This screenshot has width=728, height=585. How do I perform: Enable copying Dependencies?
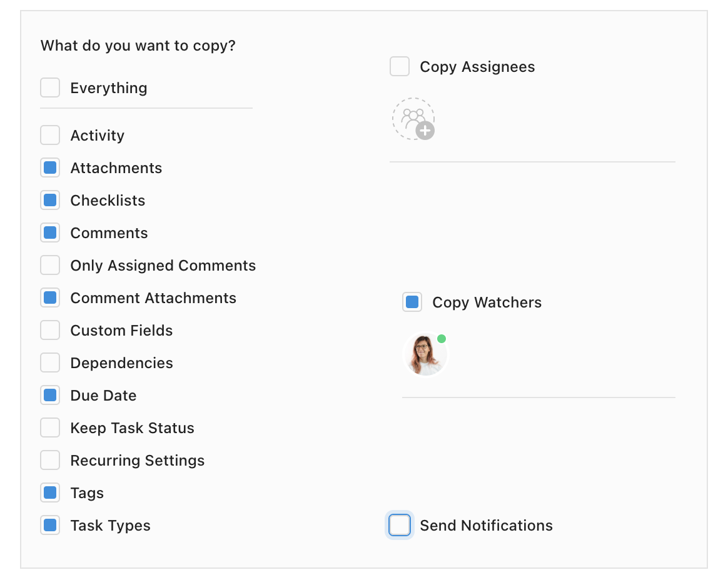[x=50, y=362]
